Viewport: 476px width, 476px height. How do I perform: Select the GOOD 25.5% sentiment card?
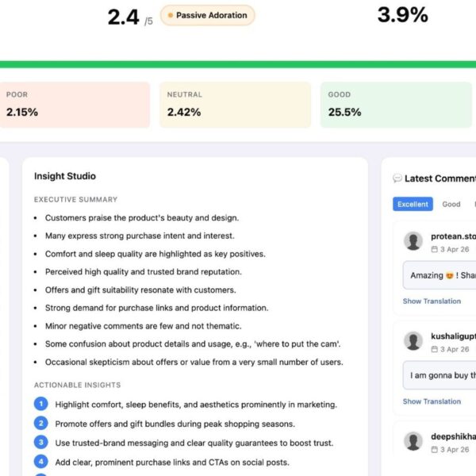(396, 105)
